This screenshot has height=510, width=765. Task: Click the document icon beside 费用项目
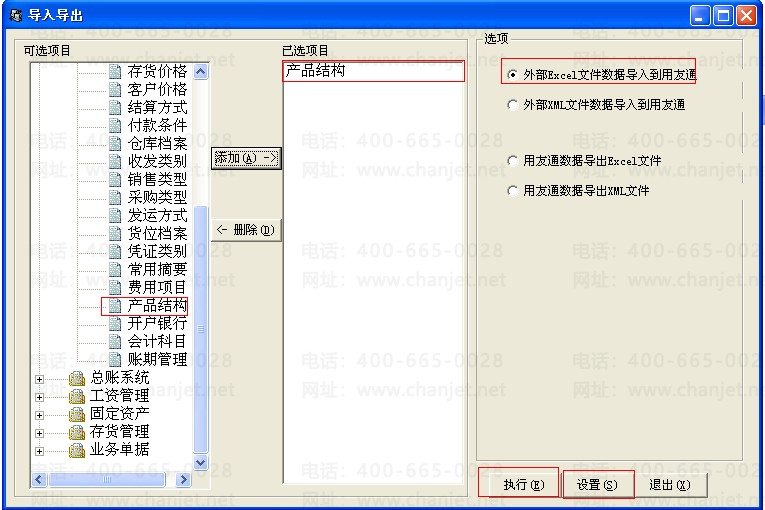[x=115, y=287]
